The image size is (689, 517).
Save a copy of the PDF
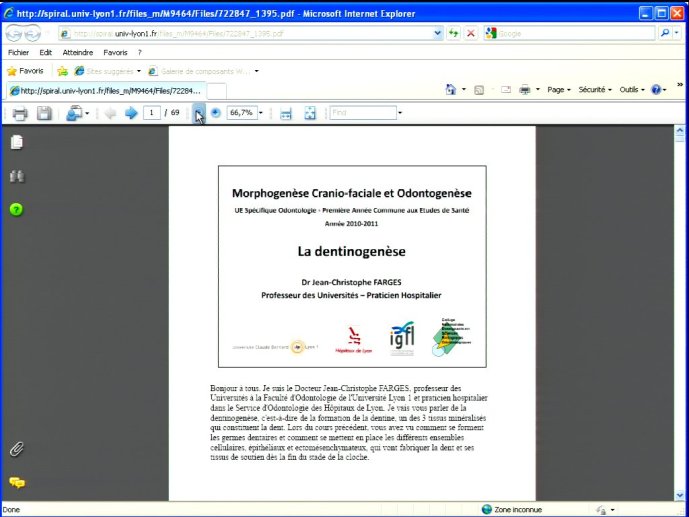(x=44, y=113)
